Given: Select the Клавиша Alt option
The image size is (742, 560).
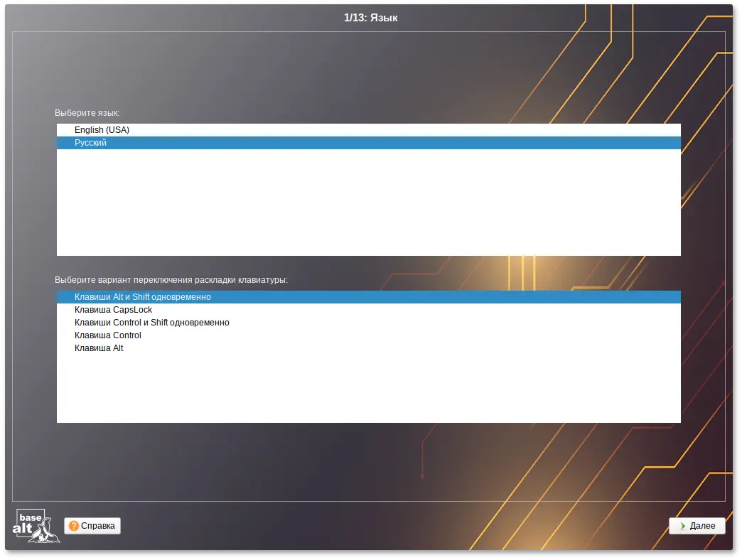Looking at the screenshot, I should coord(99,348).
